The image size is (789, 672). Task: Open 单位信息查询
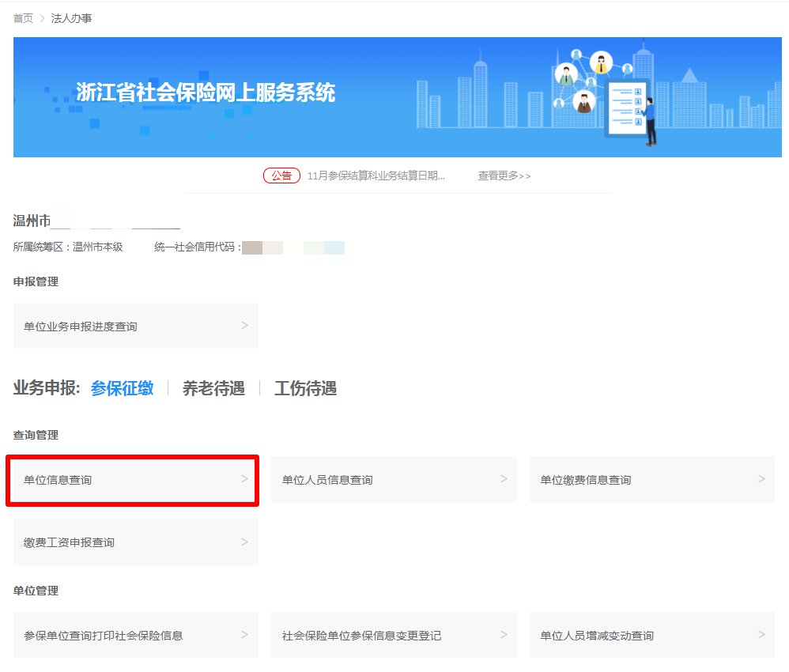coord(132,480)
